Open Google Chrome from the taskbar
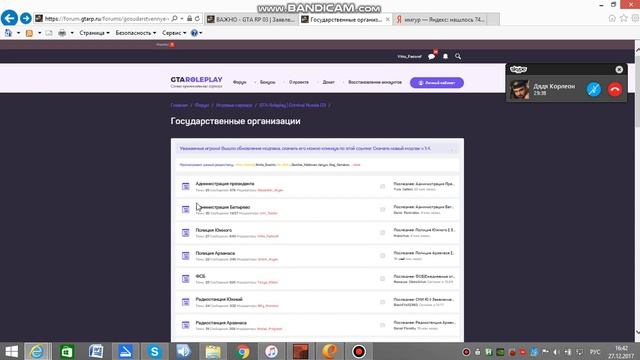 tap(242, 351)
